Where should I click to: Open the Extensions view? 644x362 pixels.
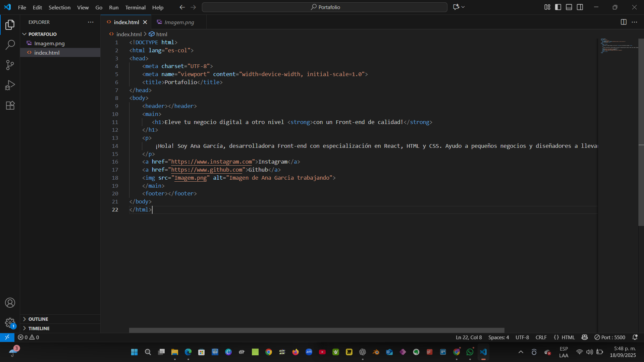(10, 106)
